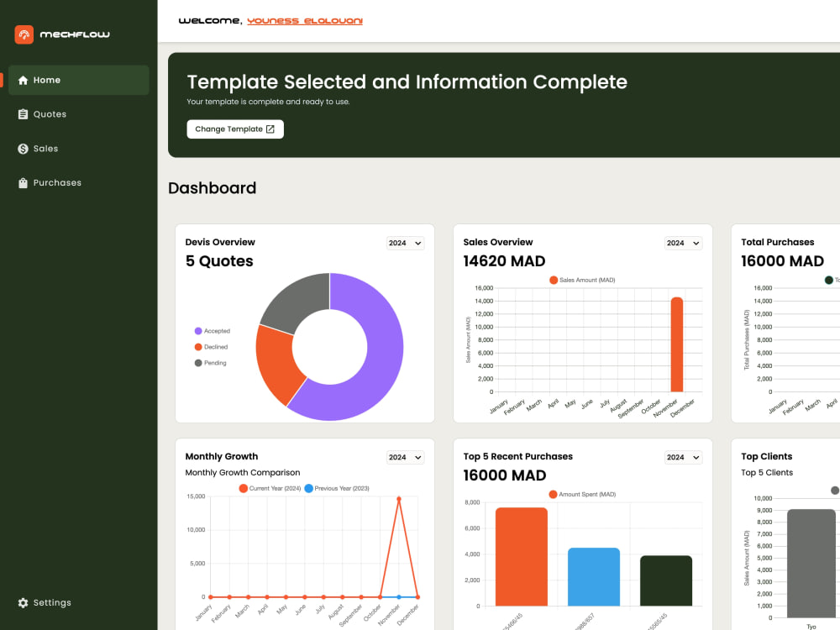This screenshot has height=630, width=840.
Task: Click the Sales Overview title
Action: point(498,242)
